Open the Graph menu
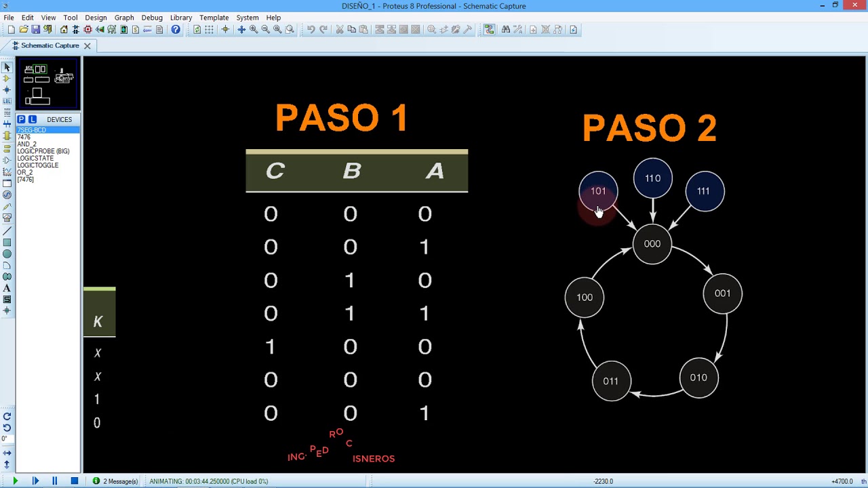868x488 pixels. click(x=124, y=18)
